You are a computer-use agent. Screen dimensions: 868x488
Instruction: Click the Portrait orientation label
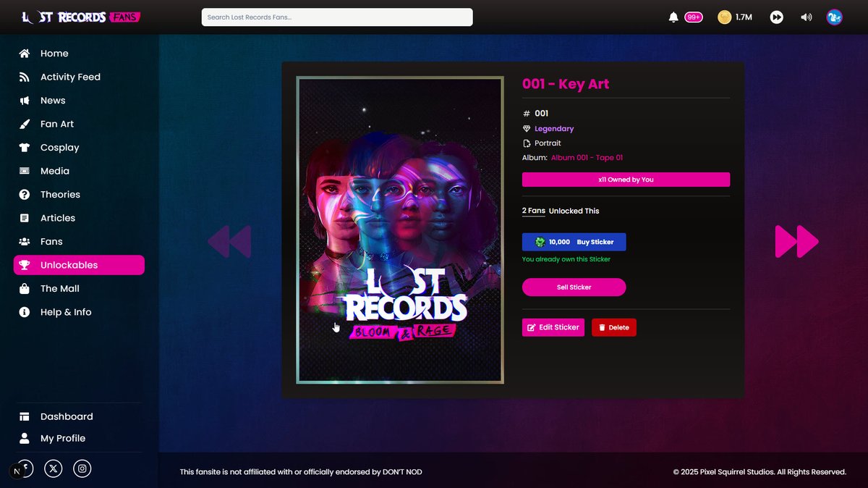click(x=548, y=143)
